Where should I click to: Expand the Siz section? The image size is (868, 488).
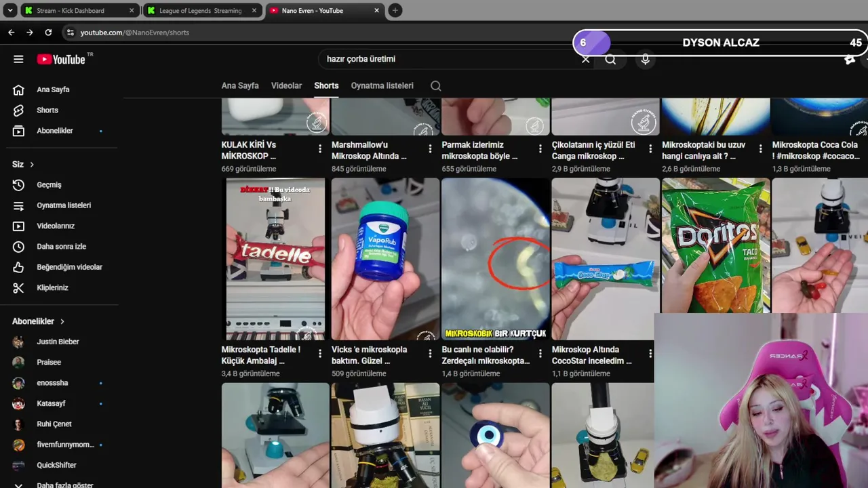click(x=23, y=165)
